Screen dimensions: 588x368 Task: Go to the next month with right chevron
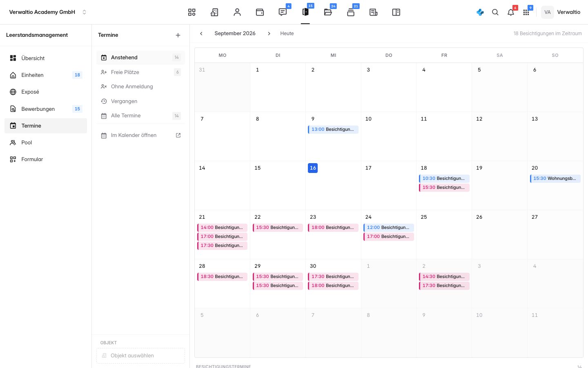[269, 34]
